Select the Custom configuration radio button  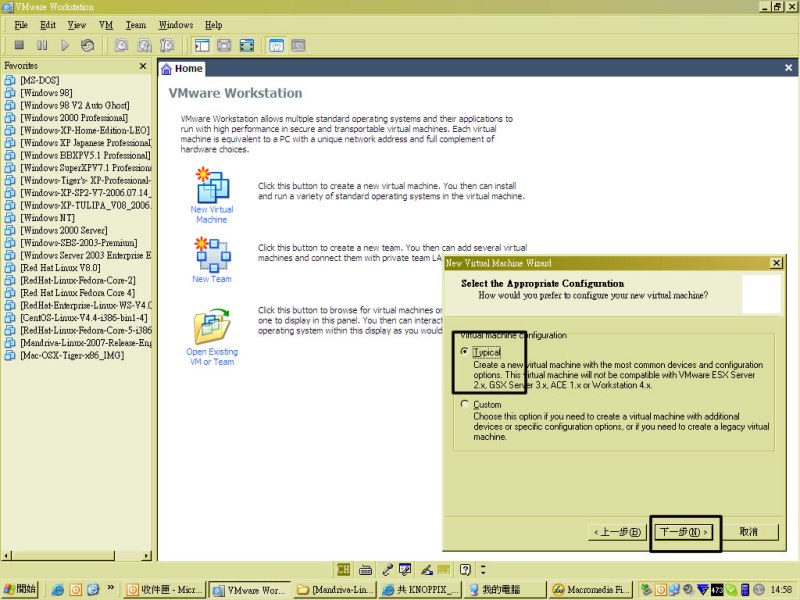pyautogui.click(x=464, y=404)
